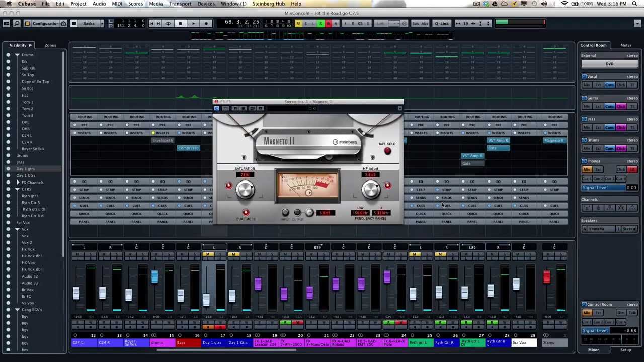Click the Saturation 73% value display

[x=245, y=175]
